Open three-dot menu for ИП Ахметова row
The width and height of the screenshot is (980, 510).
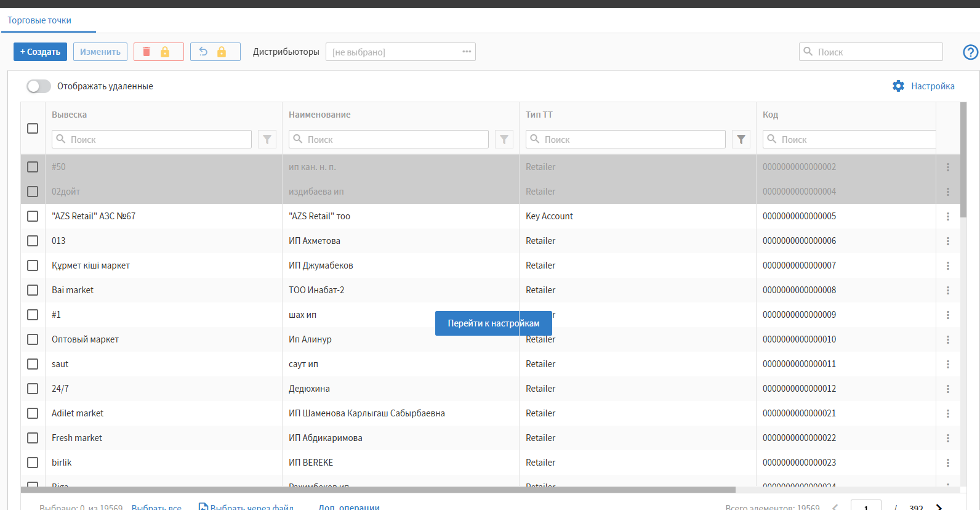[948, 241]
